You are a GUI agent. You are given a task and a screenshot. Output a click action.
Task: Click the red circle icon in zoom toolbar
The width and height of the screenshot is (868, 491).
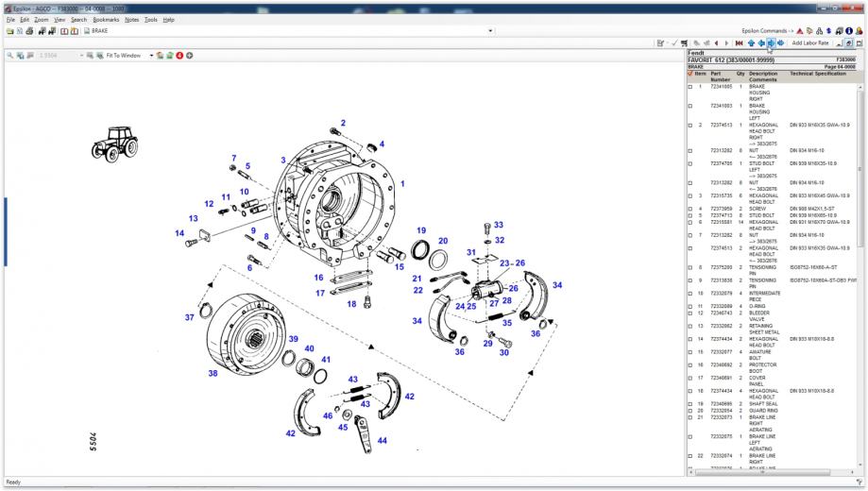pyautogui.click(x=179, y=56)
